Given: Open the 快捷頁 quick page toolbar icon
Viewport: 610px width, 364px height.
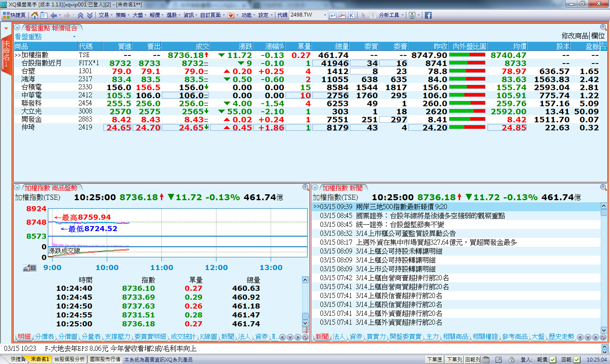Looking at the screenshot, I should click(14, 15).
